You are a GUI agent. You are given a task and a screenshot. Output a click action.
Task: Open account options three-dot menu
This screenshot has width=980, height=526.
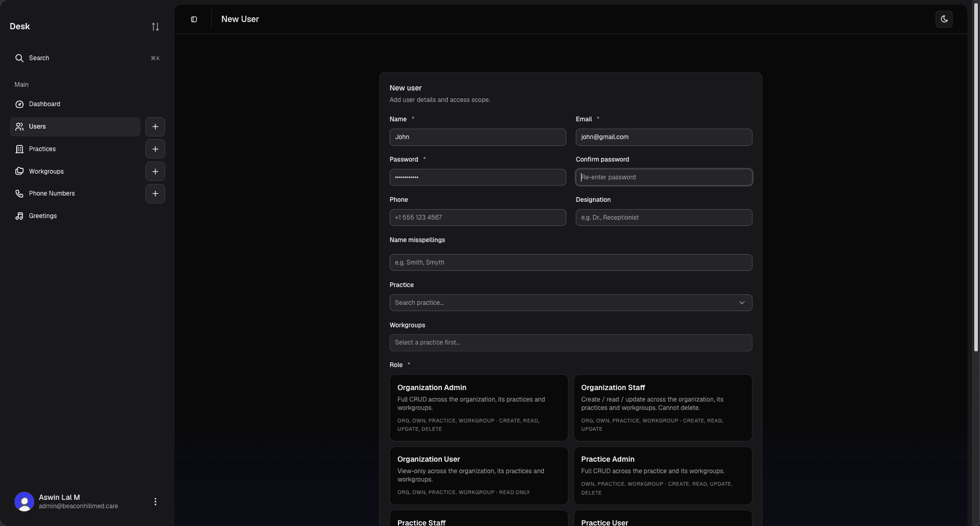[155, 501]
